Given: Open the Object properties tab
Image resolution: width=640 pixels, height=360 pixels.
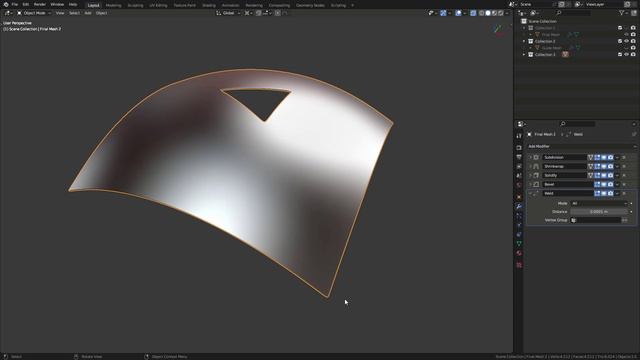Looking at the screenshot, I should click(519, 197).
